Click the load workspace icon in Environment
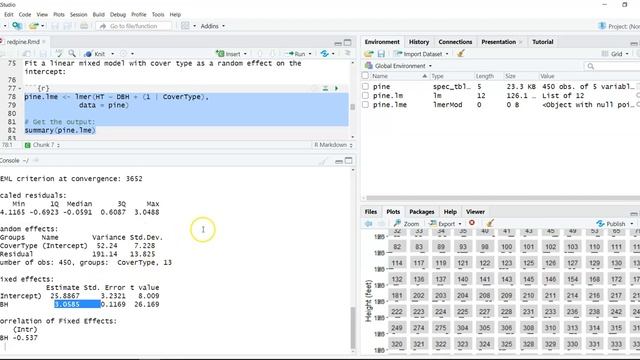Viewport: 640px width, 360px height. [x=369, y=54]
